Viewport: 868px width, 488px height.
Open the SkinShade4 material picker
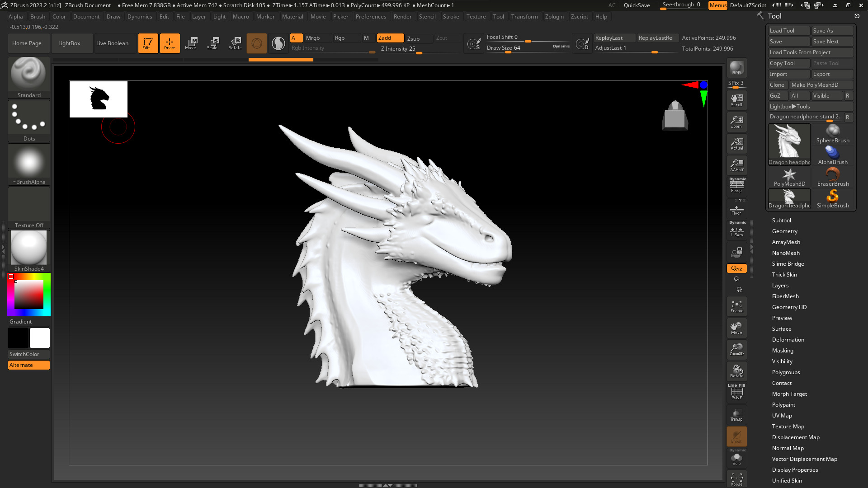point(29,251)
